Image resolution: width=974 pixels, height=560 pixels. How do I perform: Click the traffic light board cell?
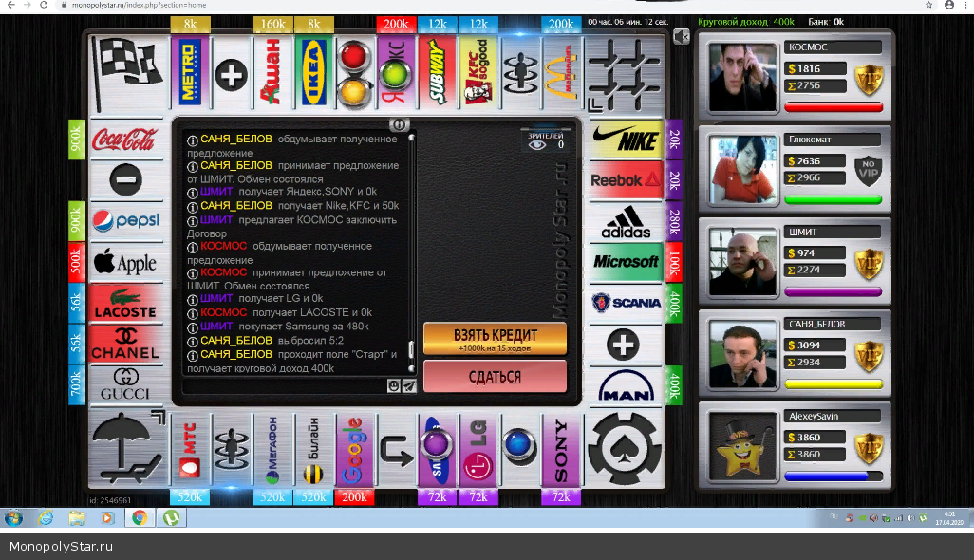pyautogui.click(x=353, y=73)
